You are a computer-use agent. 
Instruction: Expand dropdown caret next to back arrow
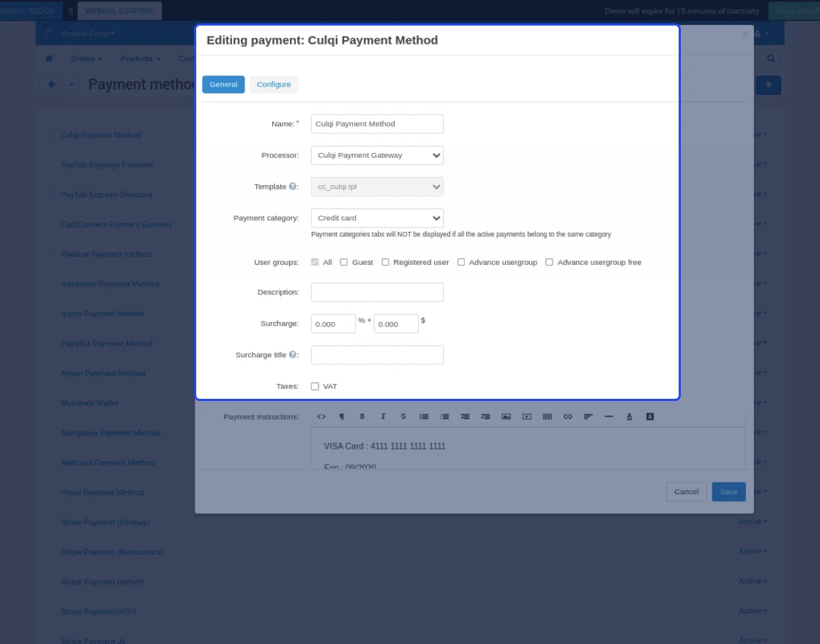[x=72, y=84]
